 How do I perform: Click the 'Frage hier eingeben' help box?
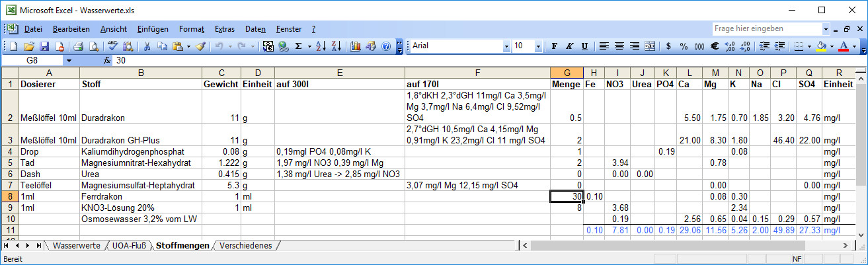point(767,28)
